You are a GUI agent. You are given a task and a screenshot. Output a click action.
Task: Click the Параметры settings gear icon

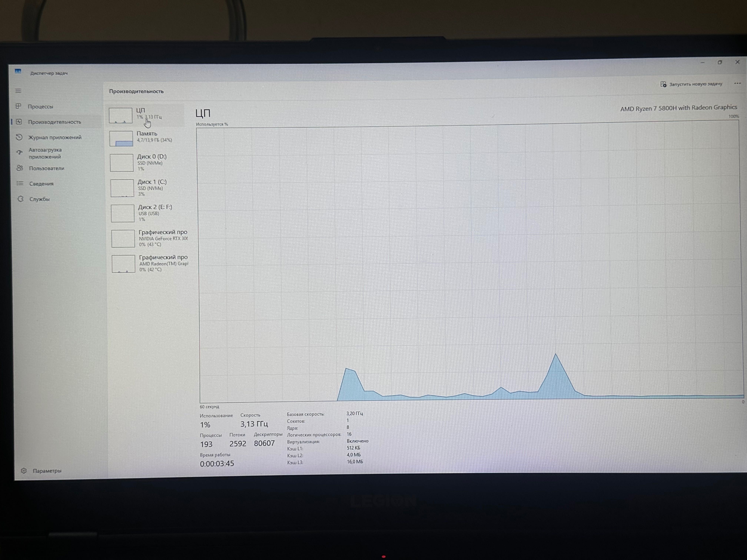[24, 471]
